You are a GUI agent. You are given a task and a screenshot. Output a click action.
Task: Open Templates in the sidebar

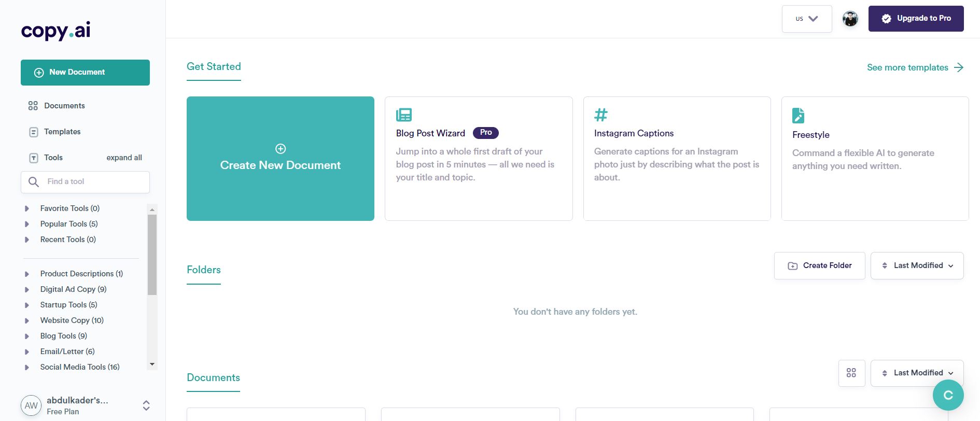click(x=62, y=132)
